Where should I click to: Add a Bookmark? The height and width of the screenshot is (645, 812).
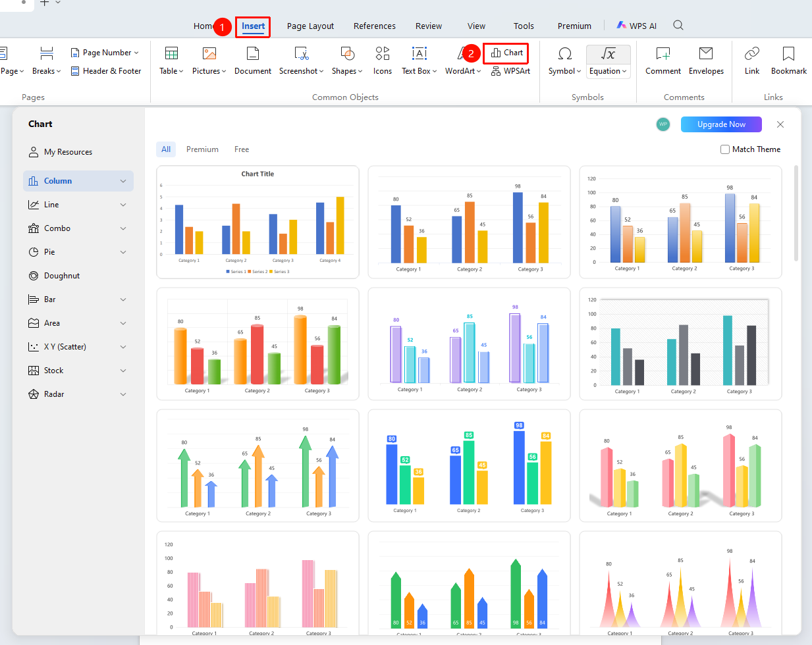pyautogui.click(x=789, y=61)
